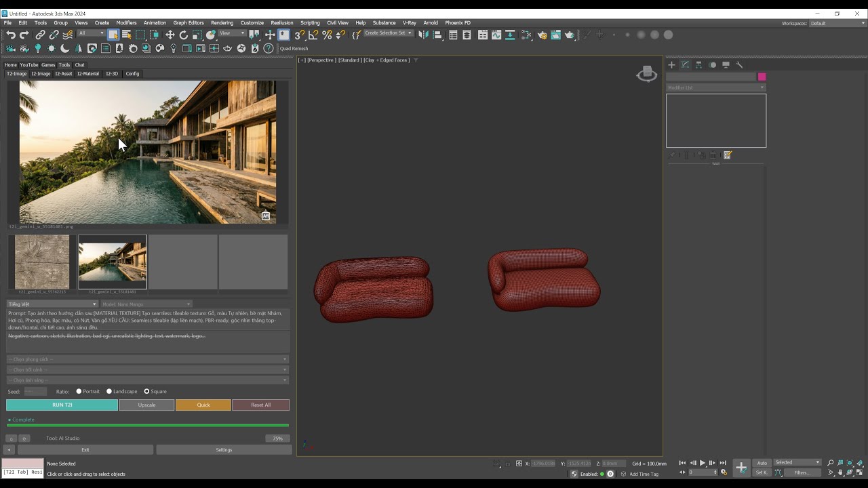Toggle Percent Snap icon
Viewport: 868px width, 488px height.
click(x=327, y=35)
